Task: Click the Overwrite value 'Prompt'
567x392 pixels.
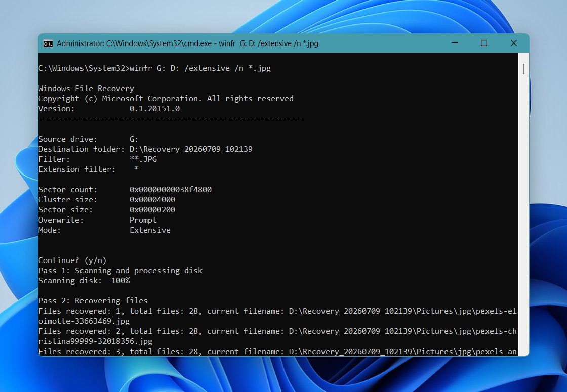Action: pyautogui.click(x=143, y=220)
